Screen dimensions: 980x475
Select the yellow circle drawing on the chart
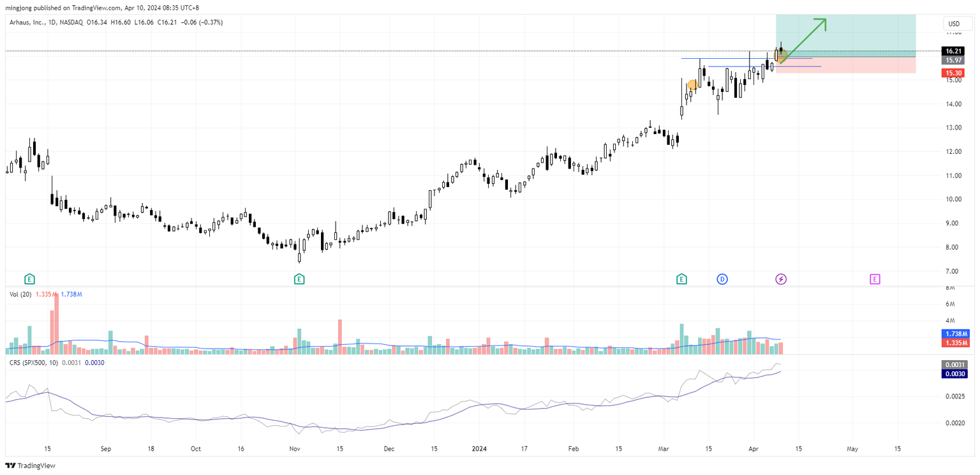pyautogui.click(x=692, y=84)
